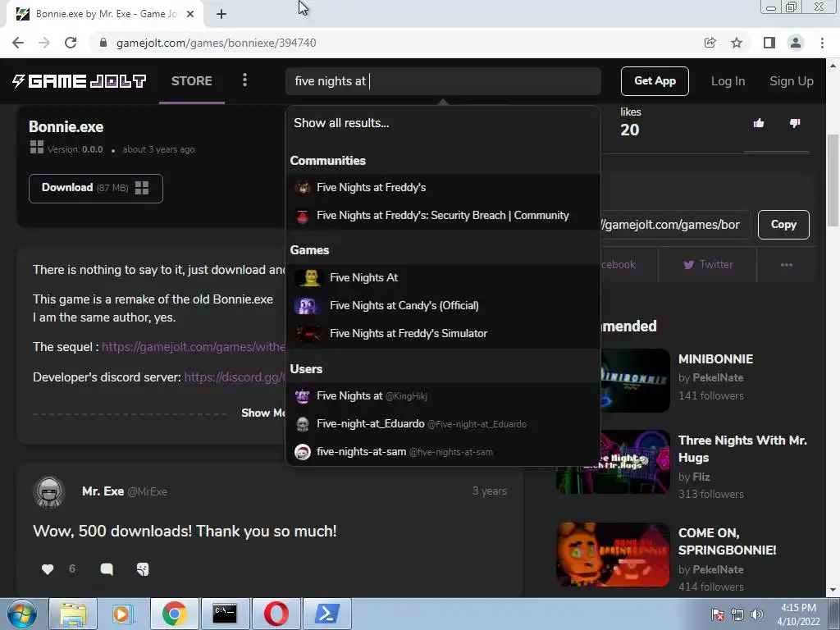Open COME ON, SPRINGBONNIE! thumbnail

(613, 555)
